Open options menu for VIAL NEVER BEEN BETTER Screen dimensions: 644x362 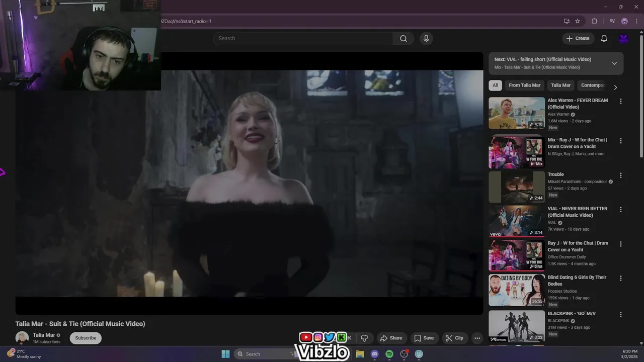click(620, 209)
